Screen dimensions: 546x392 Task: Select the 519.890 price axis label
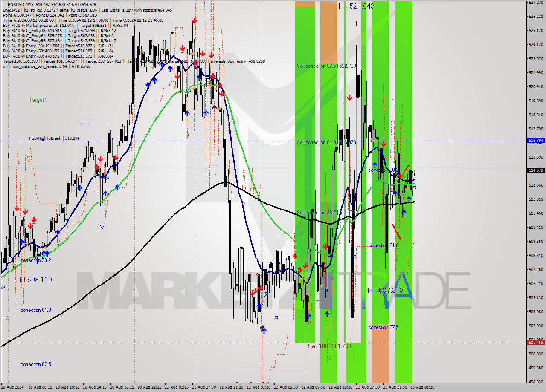(536, 101)
